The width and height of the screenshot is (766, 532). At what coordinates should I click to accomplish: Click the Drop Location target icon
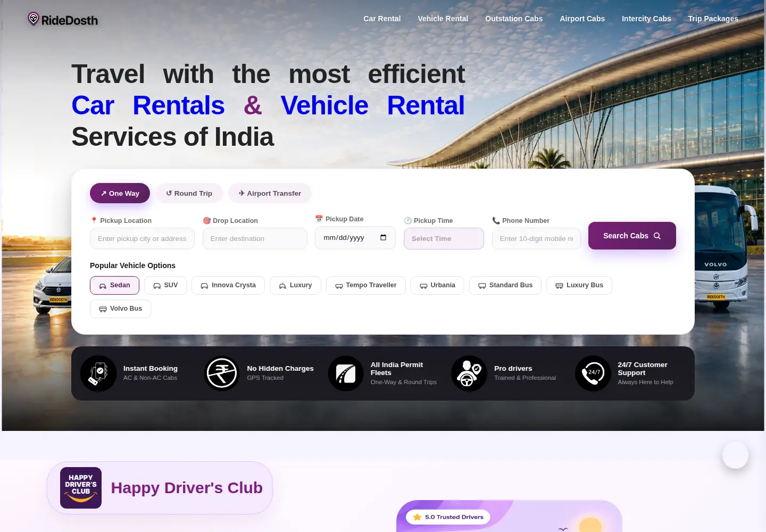[206, 220]
